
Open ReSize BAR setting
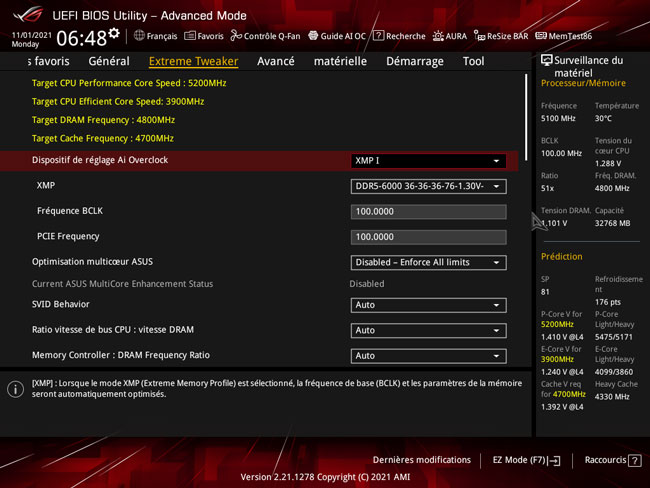point(501,36)
